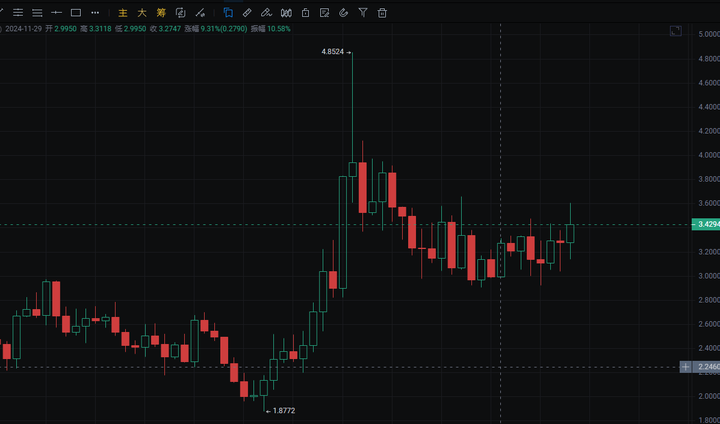The height and width of the screenshot is (424, 720).
Task: Select the trend line drawing tool
Action: [x=1, y=12]
